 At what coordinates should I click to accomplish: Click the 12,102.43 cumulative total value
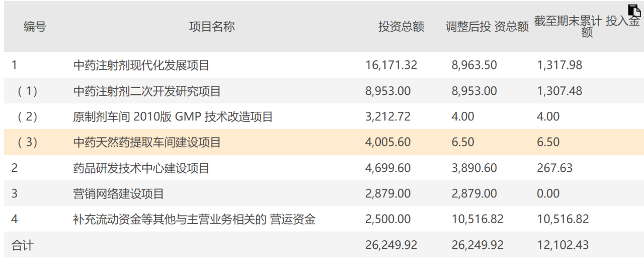(562, 245)
